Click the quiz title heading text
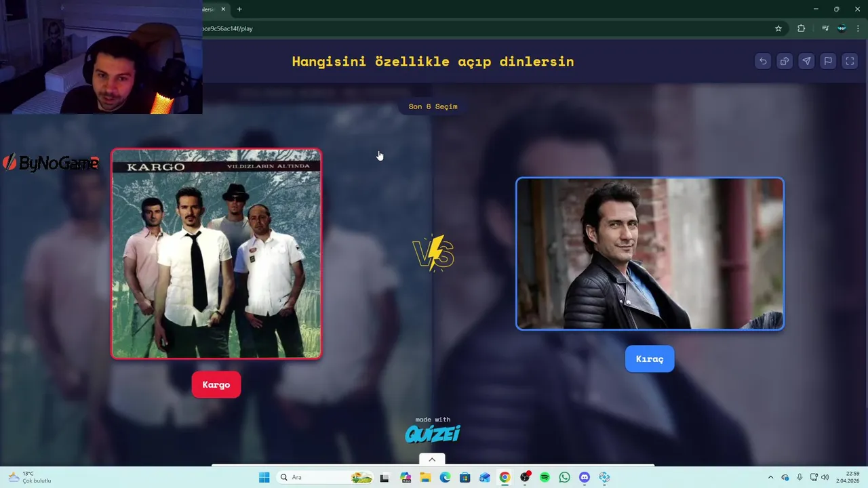This screenshot has width=868, height=488. 433,61
